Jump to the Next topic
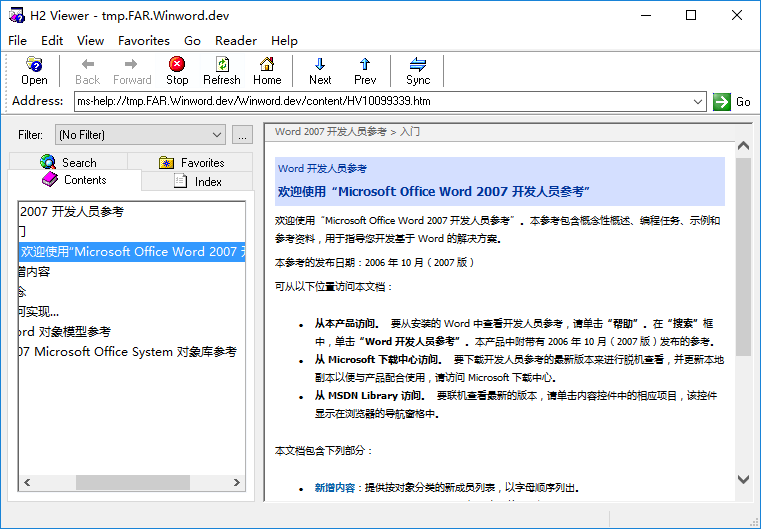This screenshot has height=529, width=761. click(320, 71)
